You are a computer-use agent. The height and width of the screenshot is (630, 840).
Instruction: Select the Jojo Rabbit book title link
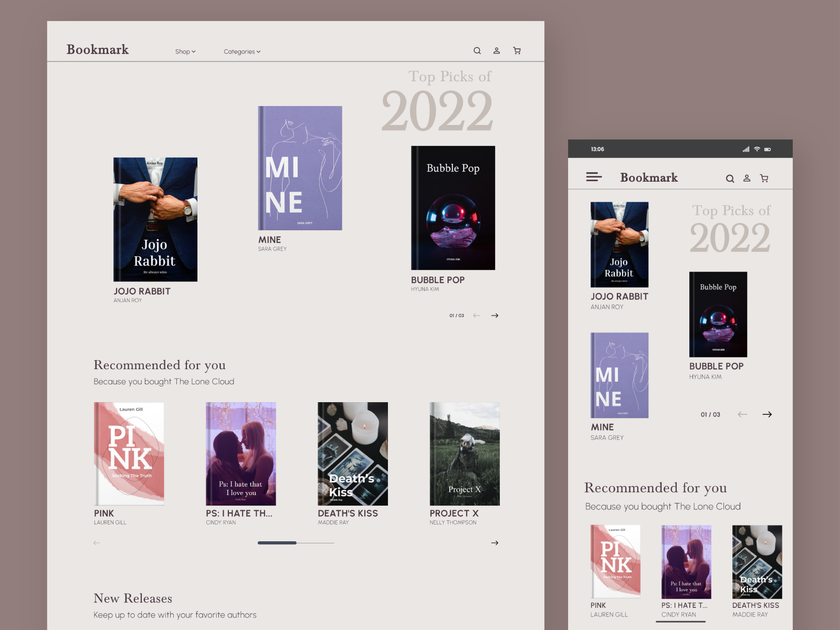141,291
